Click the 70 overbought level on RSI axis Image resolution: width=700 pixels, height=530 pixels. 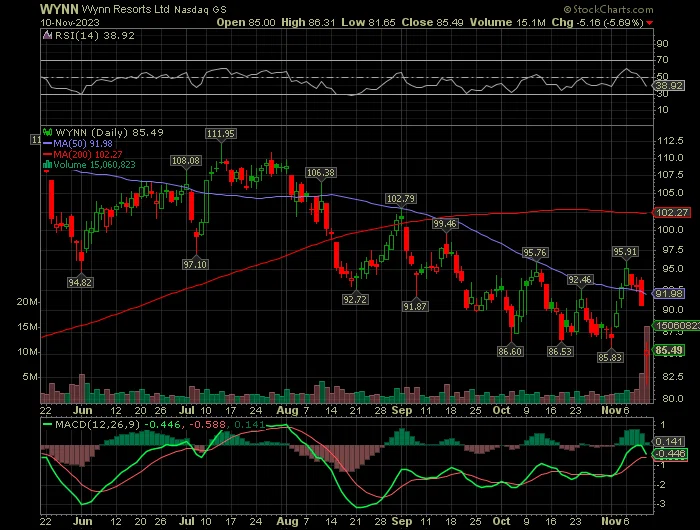tap(662, 59)
